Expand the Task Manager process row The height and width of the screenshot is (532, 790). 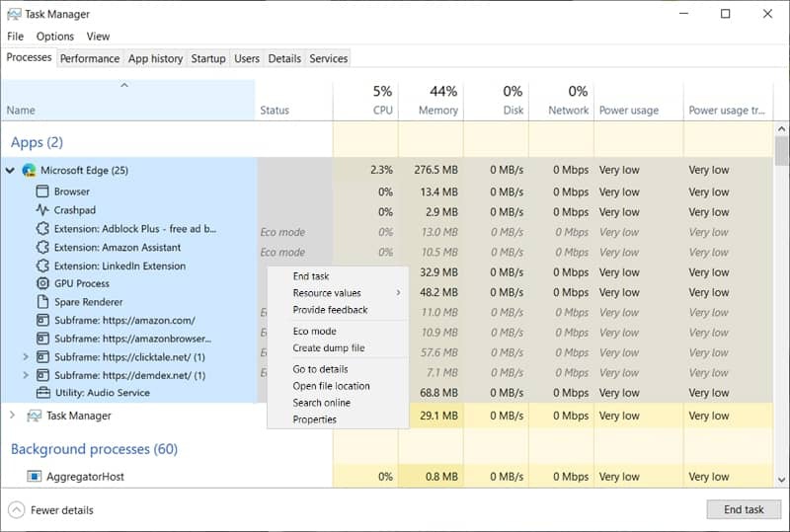[x=12, y=416]
